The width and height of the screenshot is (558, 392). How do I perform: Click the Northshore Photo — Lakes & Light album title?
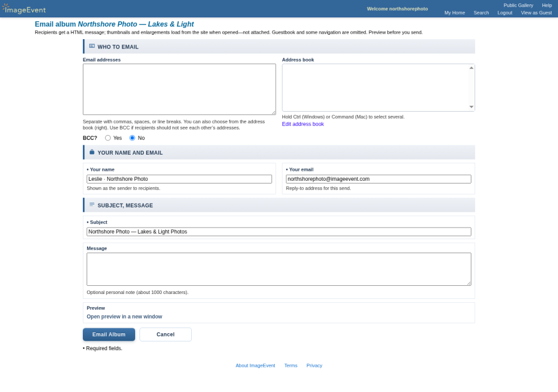pyautogui.click(x=136, y=24)
